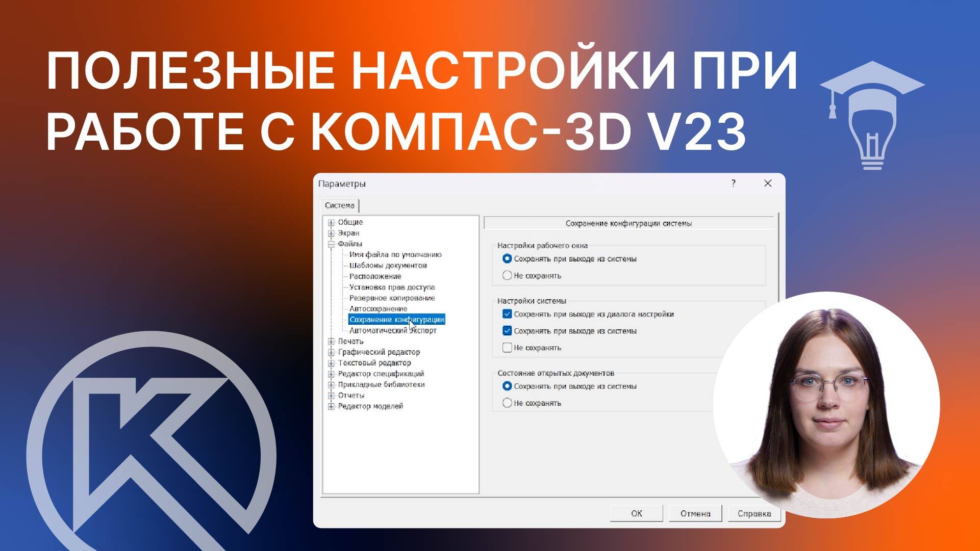Click the presenter's round photo
This screenshot has height=551, width=980.
point(826,405)
